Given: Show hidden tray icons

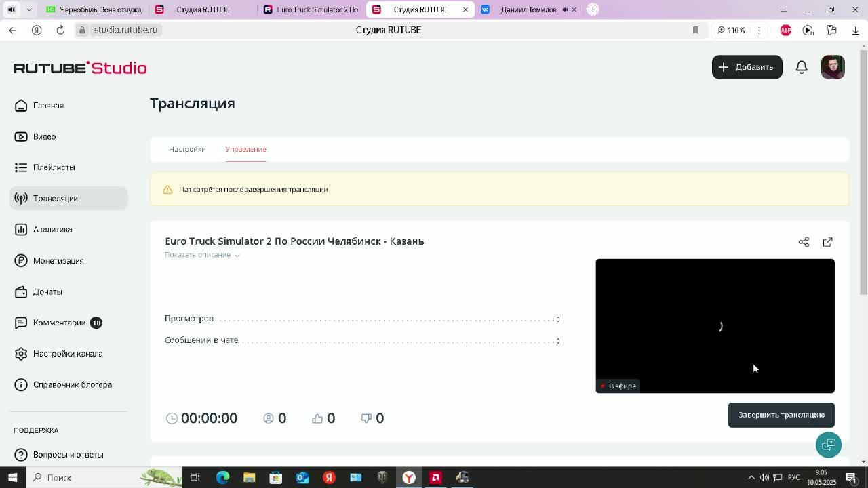Looking at the screenshot, I should click(751, 477).
